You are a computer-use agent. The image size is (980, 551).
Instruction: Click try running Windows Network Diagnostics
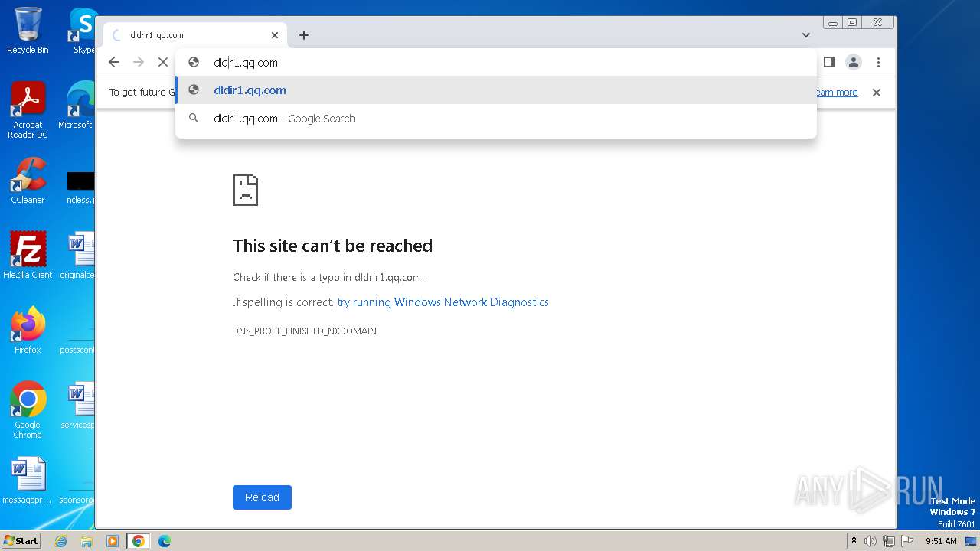(x=443, y=302)
